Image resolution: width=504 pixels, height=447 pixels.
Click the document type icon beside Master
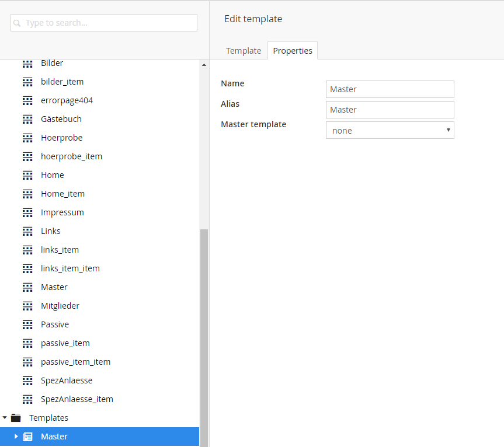pyautogui.click(x=27, y=287)
